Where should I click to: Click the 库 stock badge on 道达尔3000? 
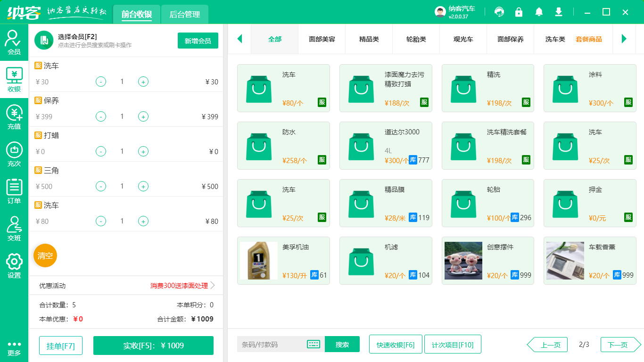pyautogui.click(x=413, y=160)
